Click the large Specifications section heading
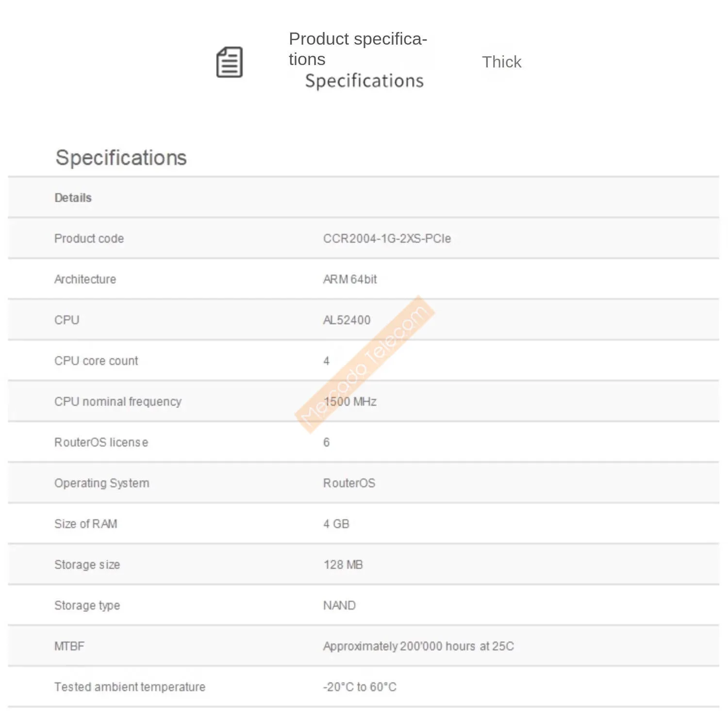The width and height of the screenshot is (728, 728). click(121, 158)
